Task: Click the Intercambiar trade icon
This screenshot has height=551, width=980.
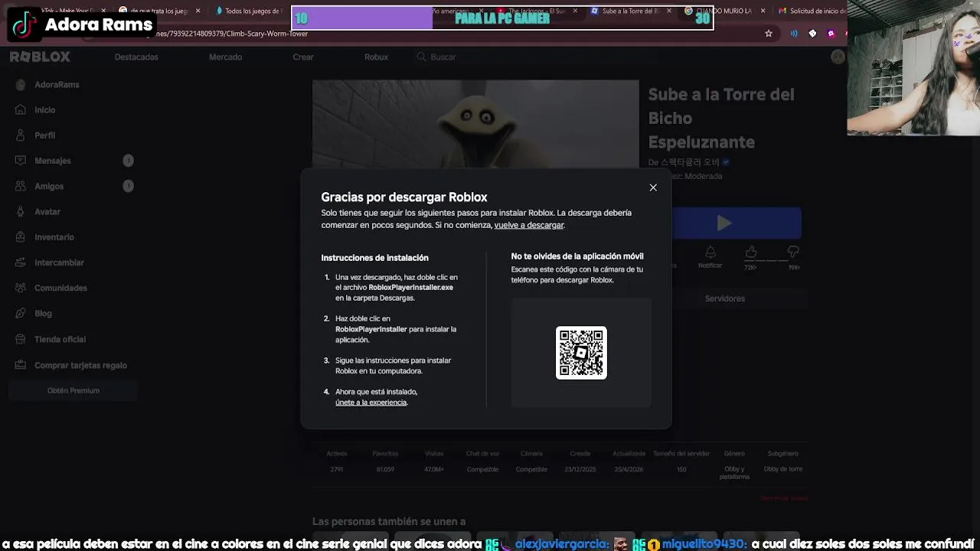Action: 21,262
